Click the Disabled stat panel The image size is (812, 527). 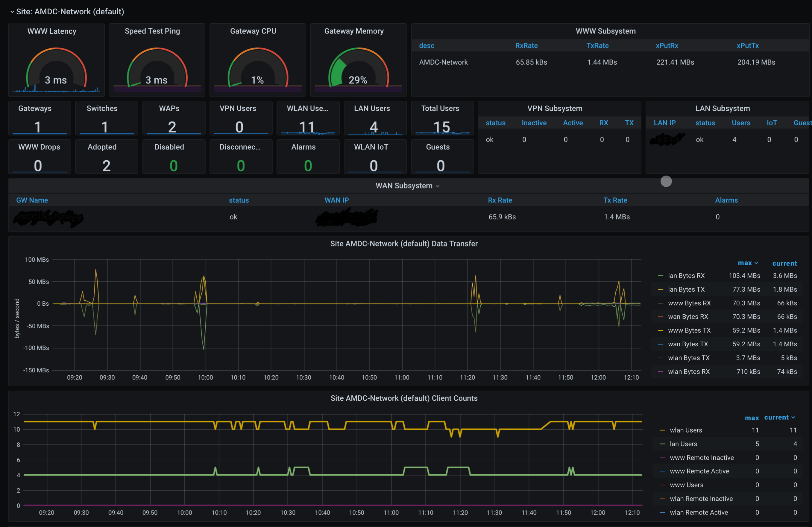(174, 157)
